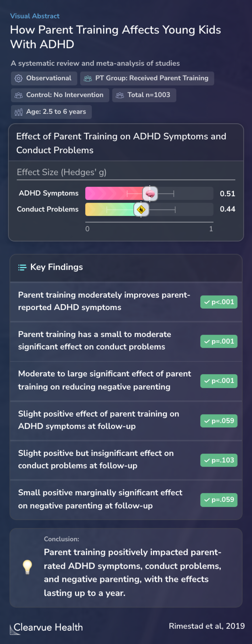Click the Conduct Problems gradient bar
This screenshot has height=644, width=252.
(x=110, y=209)
